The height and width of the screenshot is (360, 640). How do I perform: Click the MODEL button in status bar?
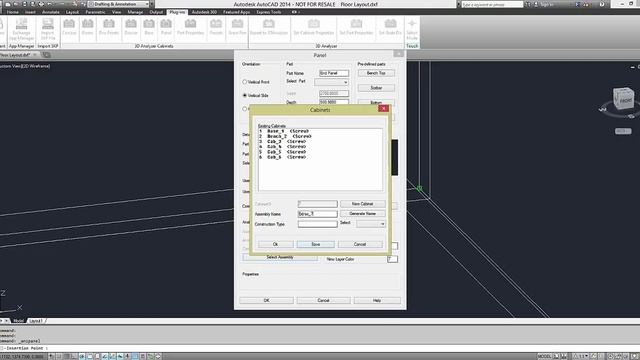(x=544, y=356)
